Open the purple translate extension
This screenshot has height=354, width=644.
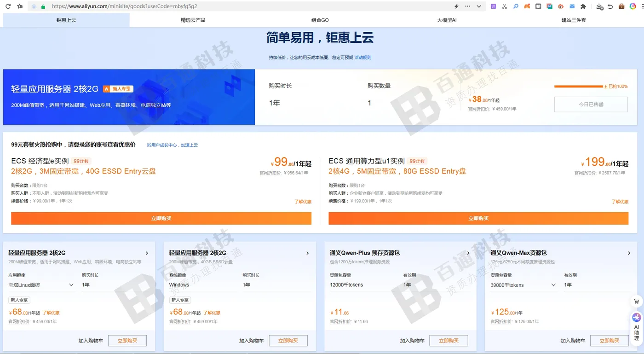click(494, 6)
